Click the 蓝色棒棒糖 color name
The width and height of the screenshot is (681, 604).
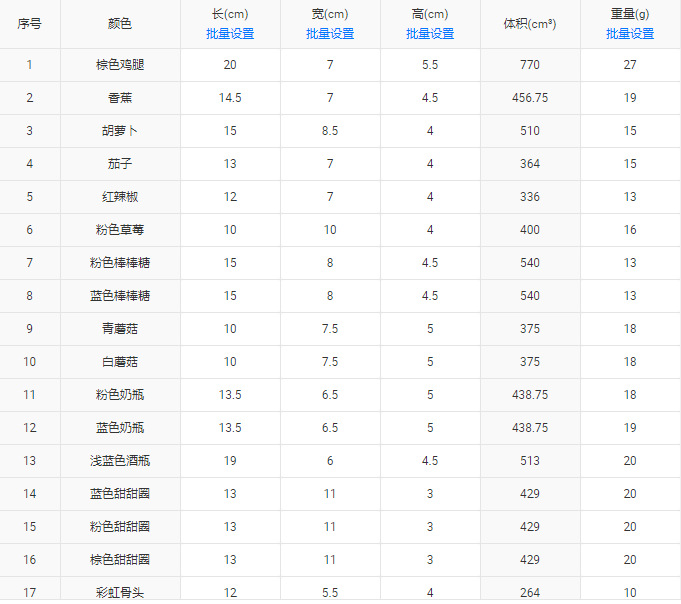point(119,296)
